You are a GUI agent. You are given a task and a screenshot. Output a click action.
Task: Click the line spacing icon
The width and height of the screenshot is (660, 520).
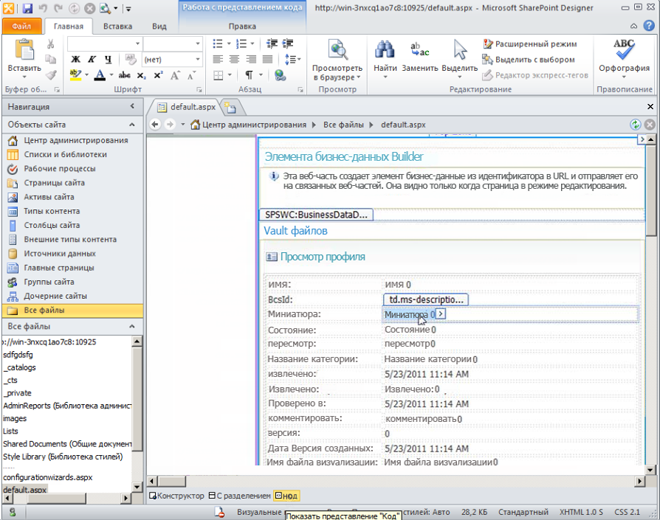(x=290, y=59)
